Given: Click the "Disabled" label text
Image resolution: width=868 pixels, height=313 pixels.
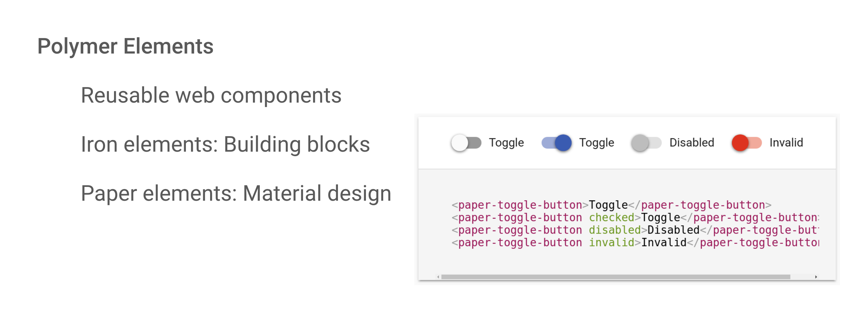Looking at the screenshot, I should 692,143.
